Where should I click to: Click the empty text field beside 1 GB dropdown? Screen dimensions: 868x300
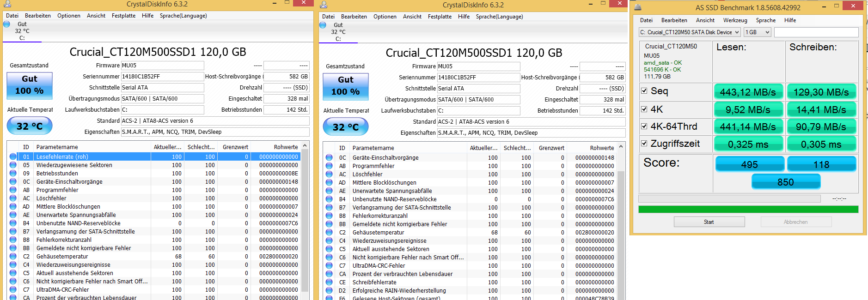pyautogui.click(x=816, y=32)
